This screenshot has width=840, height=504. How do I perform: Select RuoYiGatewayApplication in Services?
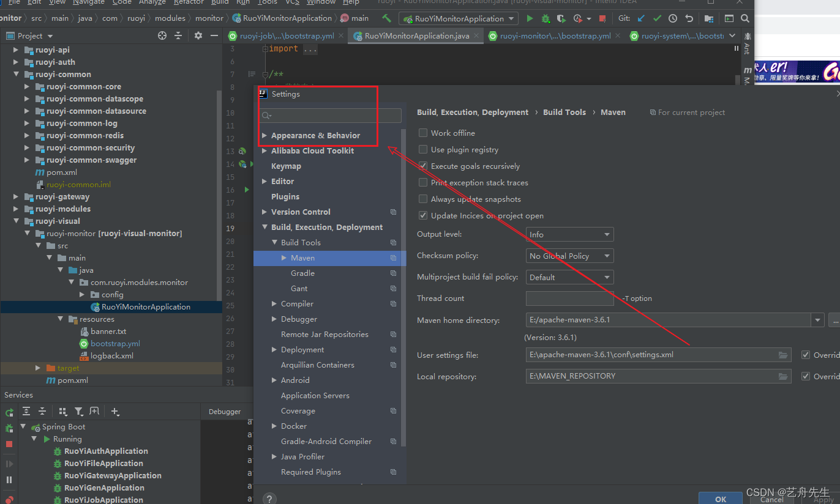pos(113,476)
